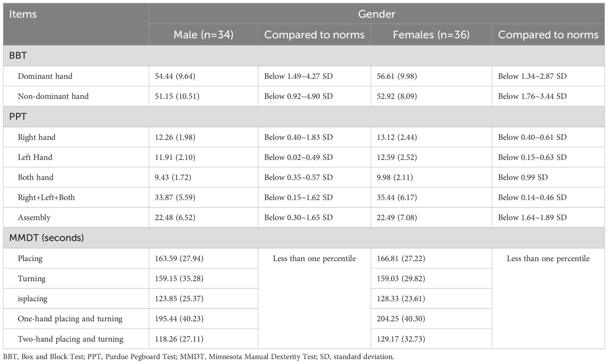Select the PPT section row
This screenshot has height=364, width=608.
pyautogui.click(x=304, y=117)
